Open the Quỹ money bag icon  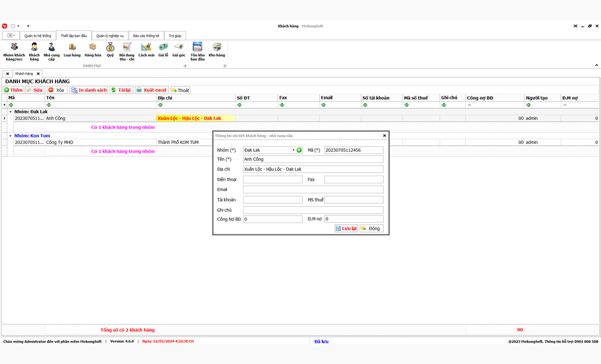click(110, 50)
